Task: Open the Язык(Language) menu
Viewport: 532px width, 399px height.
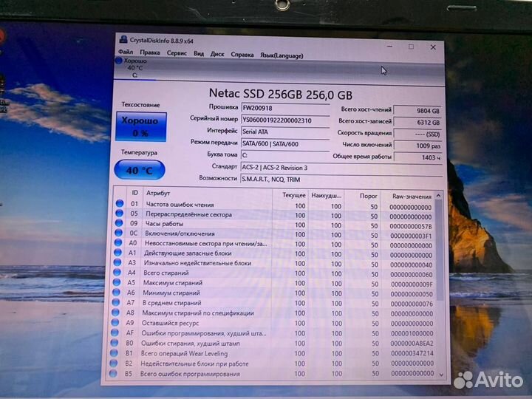Action: pos(282,55)
